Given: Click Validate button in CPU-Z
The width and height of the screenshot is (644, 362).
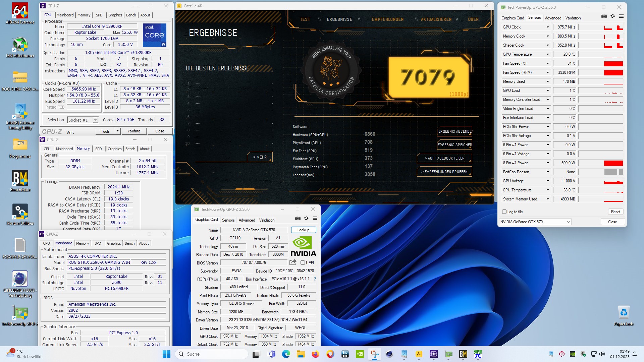Looking at the screenshot, I should (134, 131).
